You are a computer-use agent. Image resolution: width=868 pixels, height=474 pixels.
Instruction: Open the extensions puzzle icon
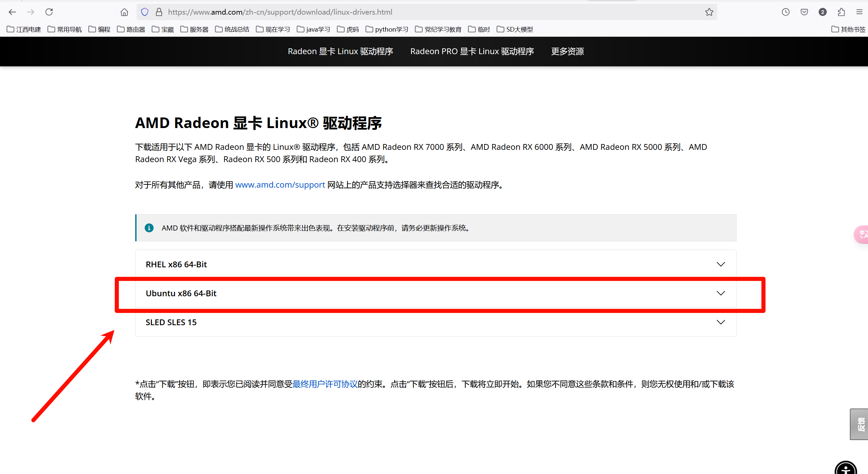841,12
